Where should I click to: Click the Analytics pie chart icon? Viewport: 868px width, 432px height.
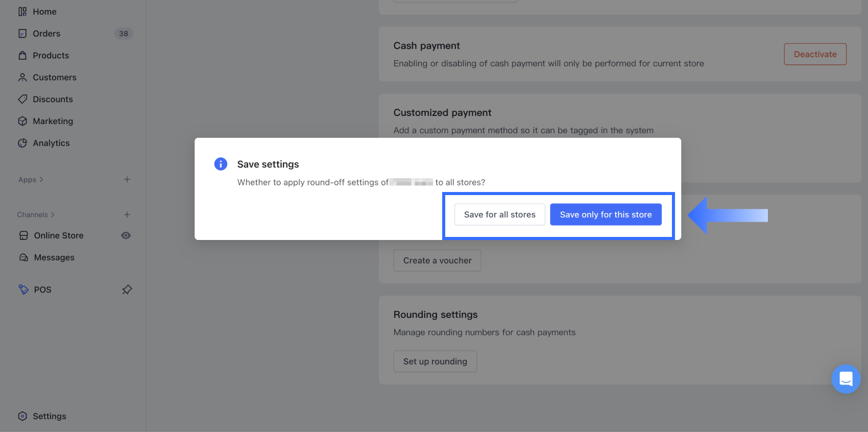point(22,143)
